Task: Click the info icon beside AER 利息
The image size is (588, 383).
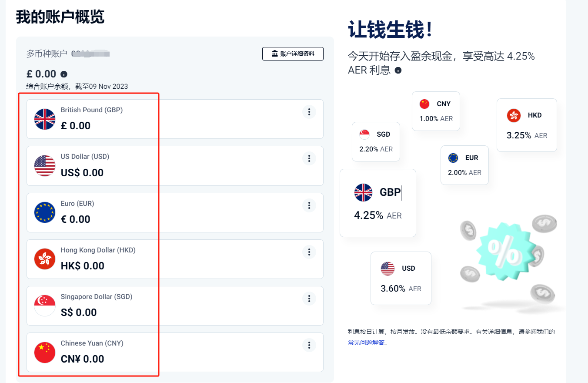Action: pyautogui.click(x=398, y=70)
